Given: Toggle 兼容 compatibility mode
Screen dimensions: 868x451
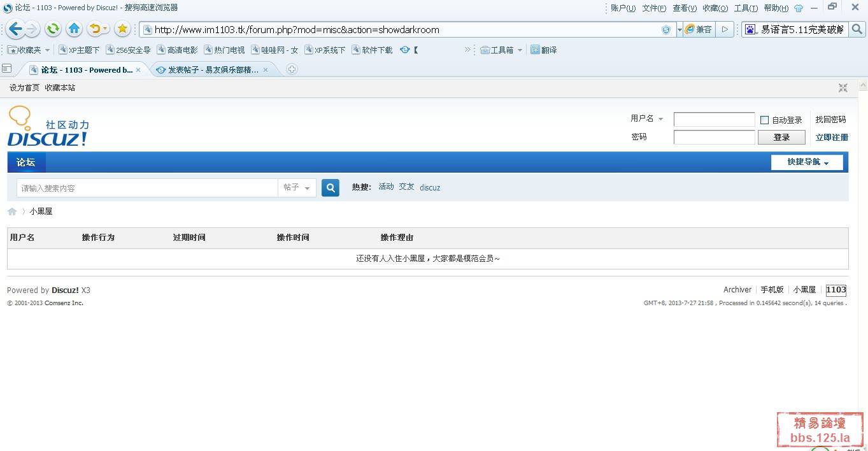Looking at the screenshot, I should (699, 29).
